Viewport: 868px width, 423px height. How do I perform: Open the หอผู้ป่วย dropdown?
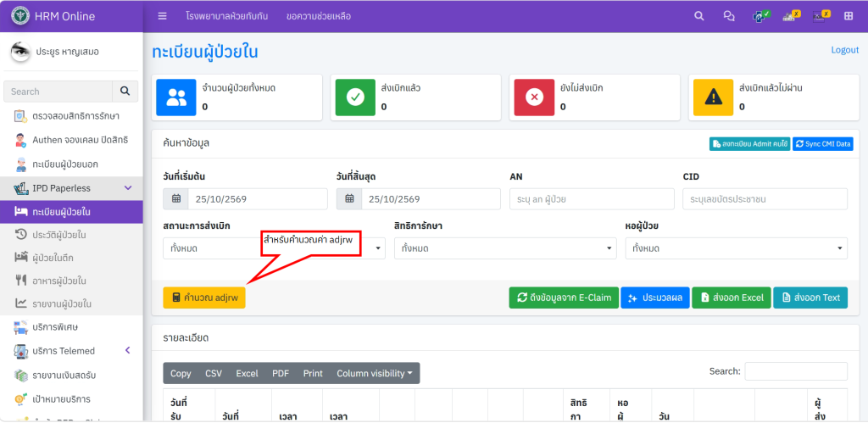(x=737, y=248)
